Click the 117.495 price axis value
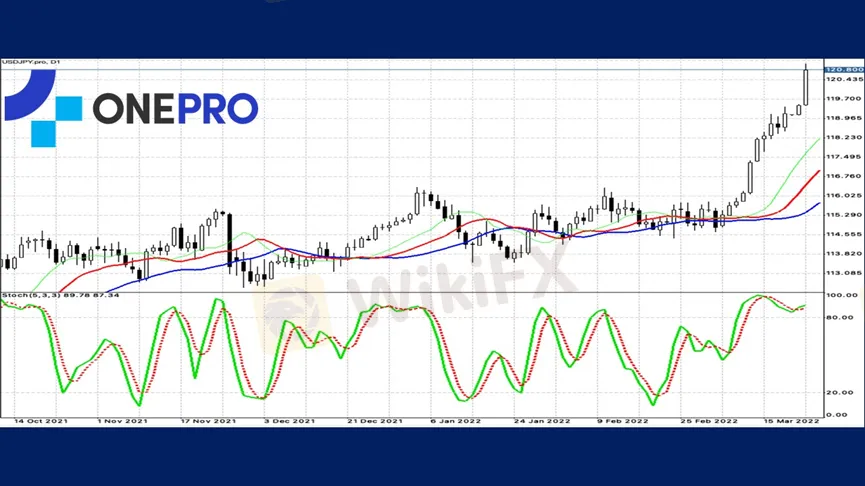 pyautogui.click(x=844, y=157)
